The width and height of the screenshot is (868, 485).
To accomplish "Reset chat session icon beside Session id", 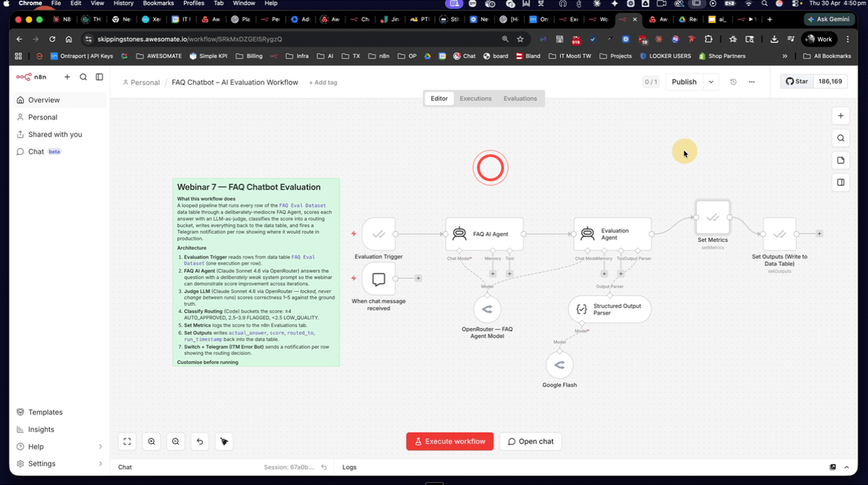I will tap(324, 468).
